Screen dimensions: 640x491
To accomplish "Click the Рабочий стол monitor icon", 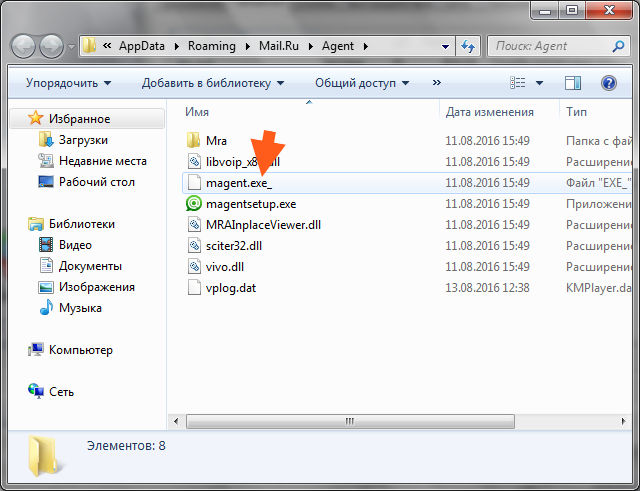I will point(46,182).
